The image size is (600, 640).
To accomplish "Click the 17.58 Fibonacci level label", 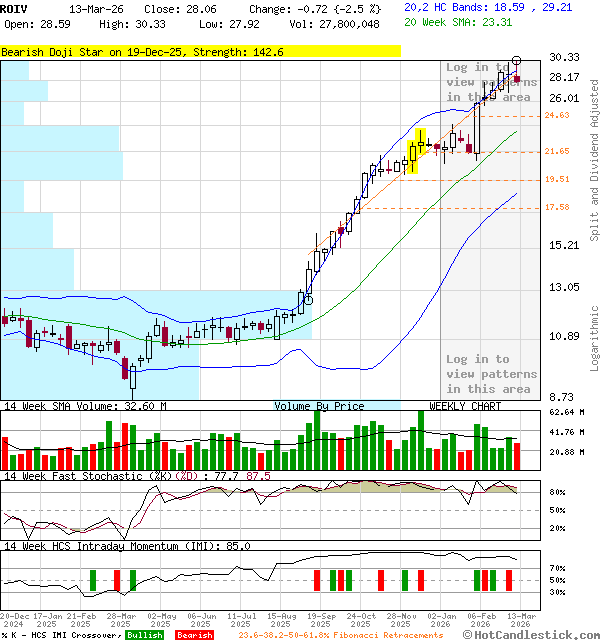I will [x=557, y=207].
